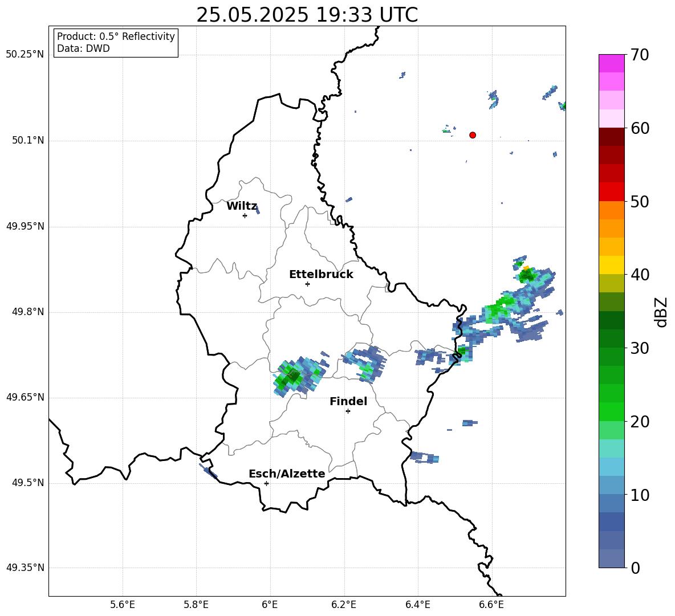The height and width of the screenshot is (616, 675).
Task: Pick the magenta swatch at colorbar top
Action: [612, 63]
